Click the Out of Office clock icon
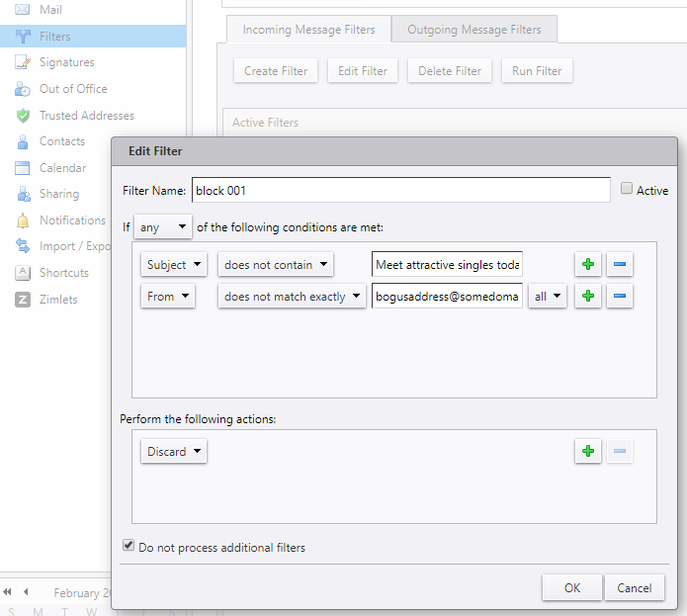This screenshot has width=687, height=616. coord(23,89)
